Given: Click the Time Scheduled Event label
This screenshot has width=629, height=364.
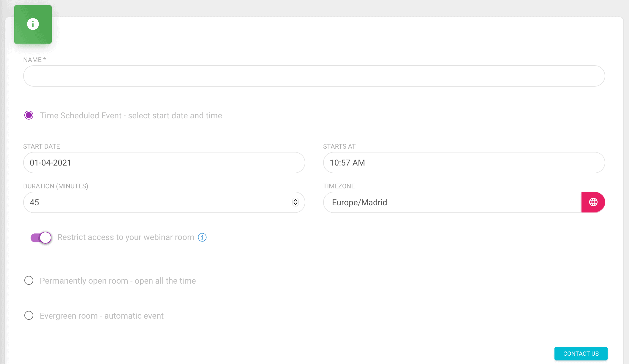Looking at the screenshot, I should pyautogui.click(x=131, y=115).
